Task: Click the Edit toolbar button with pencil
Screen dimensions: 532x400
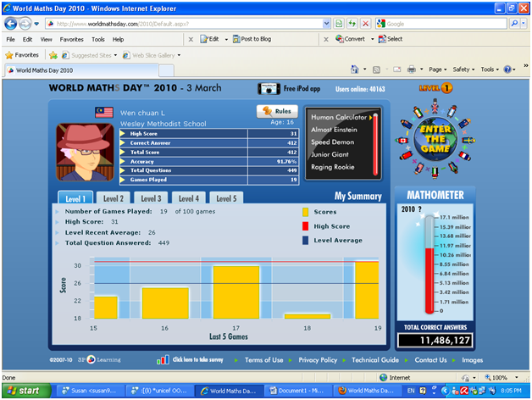Action: point(210,39)
